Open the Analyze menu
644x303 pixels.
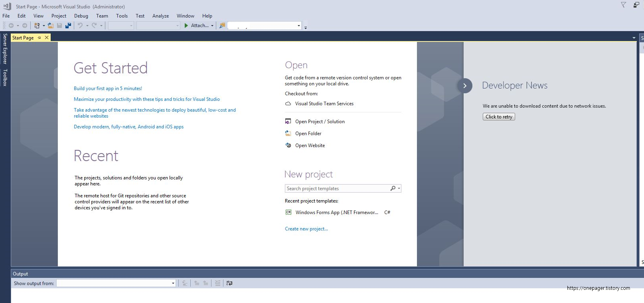click(160, 16)
